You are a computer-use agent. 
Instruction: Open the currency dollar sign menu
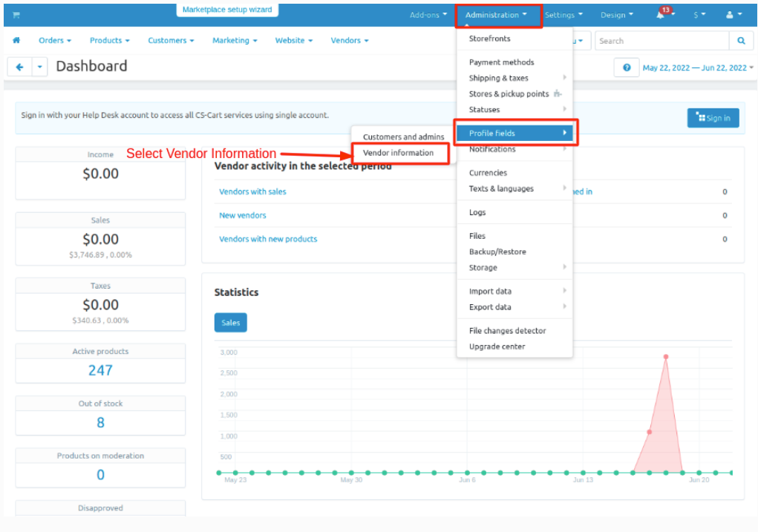pos(699,15)
